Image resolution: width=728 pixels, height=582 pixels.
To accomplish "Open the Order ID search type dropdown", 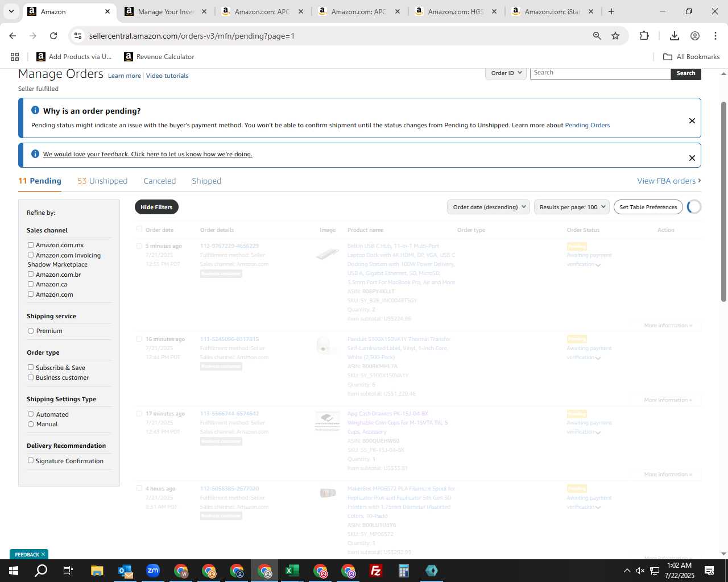I will [506, 73].
